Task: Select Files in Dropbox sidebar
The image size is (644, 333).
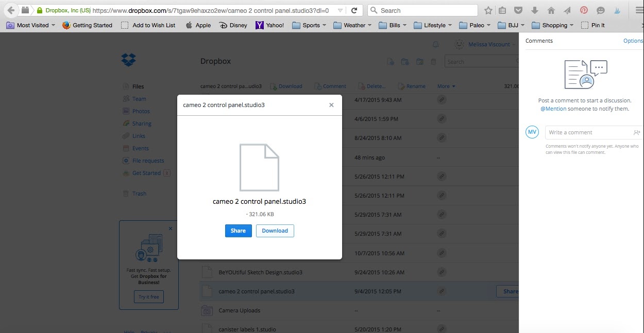Action: [138, 86]
